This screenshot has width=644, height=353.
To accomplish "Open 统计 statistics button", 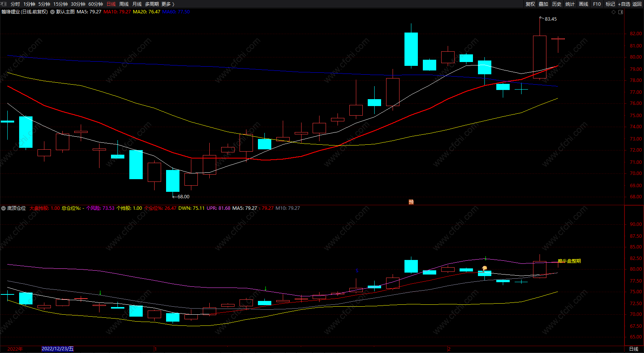I will point(570,4).
